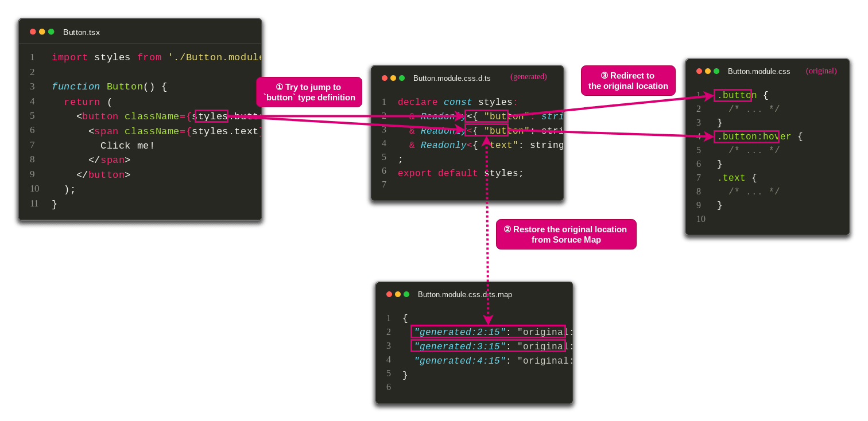
Task: Maximize the Button.tsx window with green dot
Action: [x=51, y=32]
